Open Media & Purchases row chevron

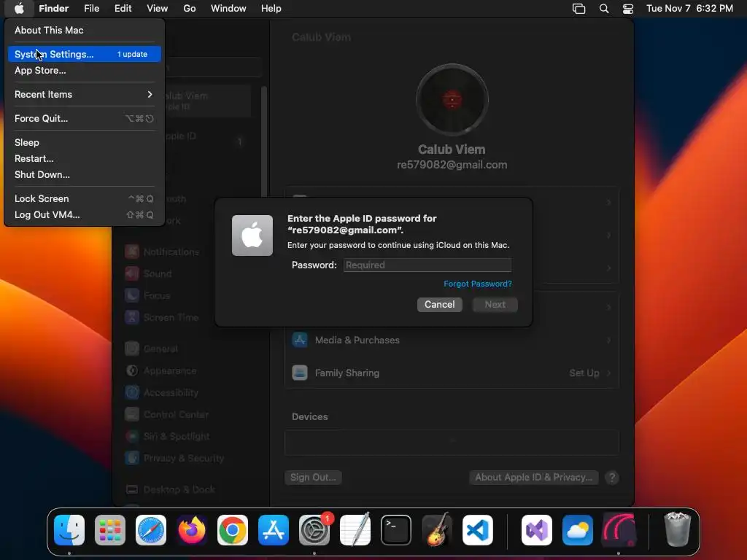tap(609, 341)
